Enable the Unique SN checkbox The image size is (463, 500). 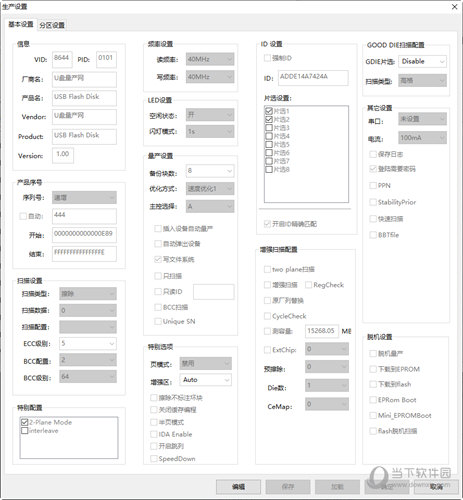[x=158, y=321]
